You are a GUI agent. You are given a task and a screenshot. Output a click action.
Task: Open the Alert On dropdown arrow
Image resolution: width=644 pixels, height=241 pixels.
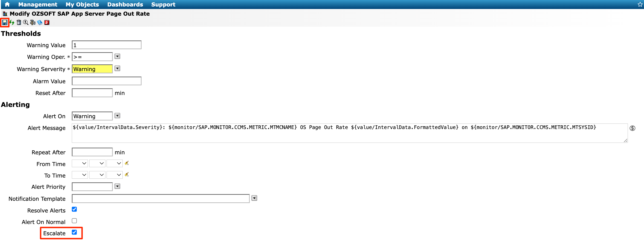click(x=117, y=116)
